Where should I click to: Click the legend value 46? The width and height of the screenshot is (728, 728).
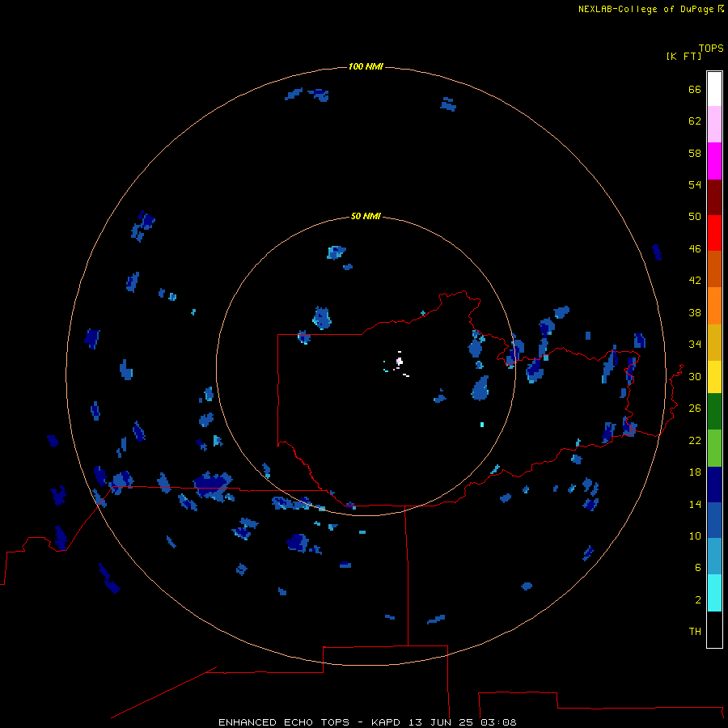[695, 249]
